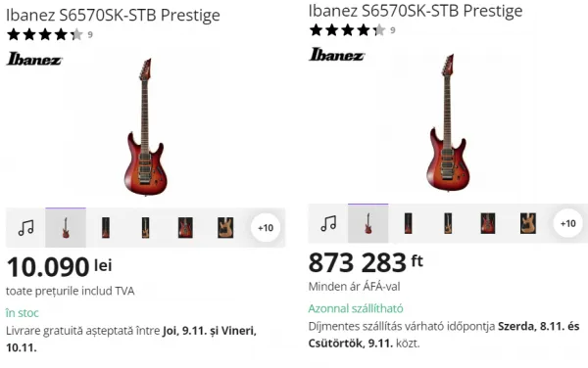Open the 'Azonnal szállítható' availability link
Viewport: 588px width, 368px height.
(x=356, y=308)
